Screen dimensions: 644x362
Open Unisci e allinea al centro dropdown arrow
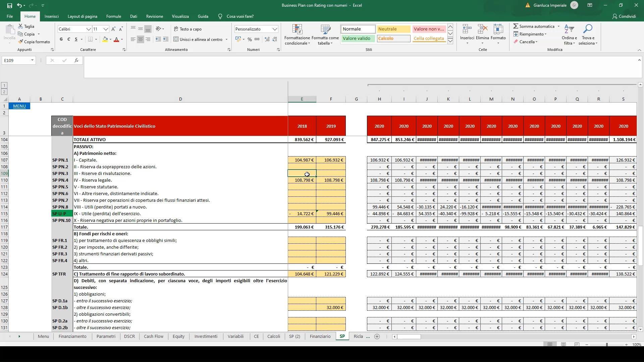tap(226, 40)
